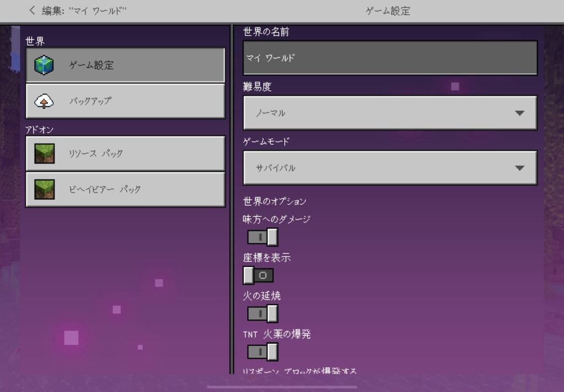The image size is (564, 392).
Task: Click the globe icon beside ゲーム設定
Action: [44, 65]
